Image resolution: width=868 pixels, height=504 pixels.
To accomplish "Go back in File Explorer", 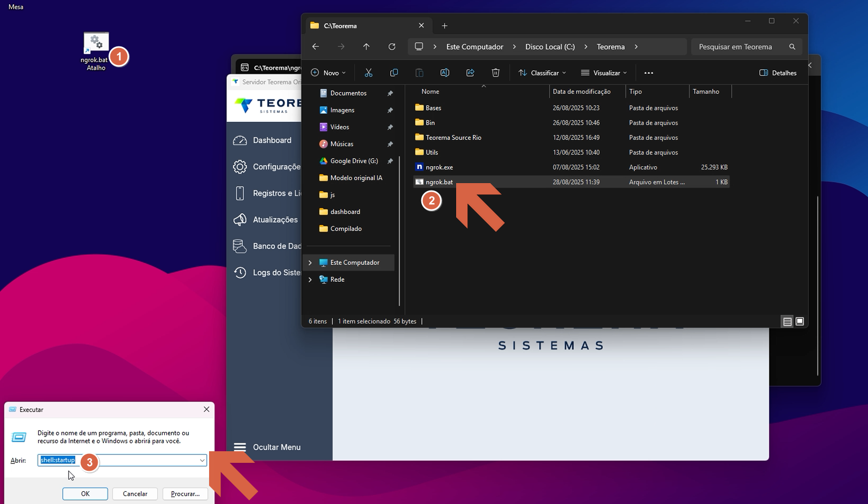I will (316, 46).
